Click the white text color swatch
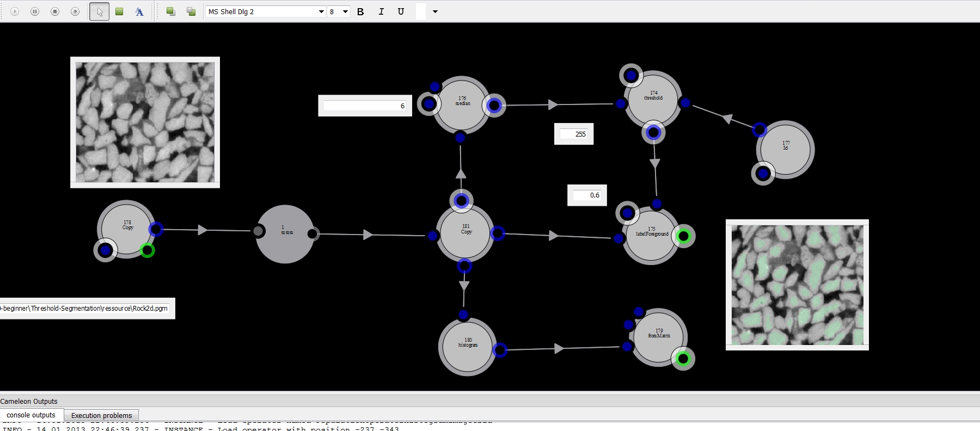Image resolution: width=980 pixels, height=431 pixels. (x=421, y=11)
